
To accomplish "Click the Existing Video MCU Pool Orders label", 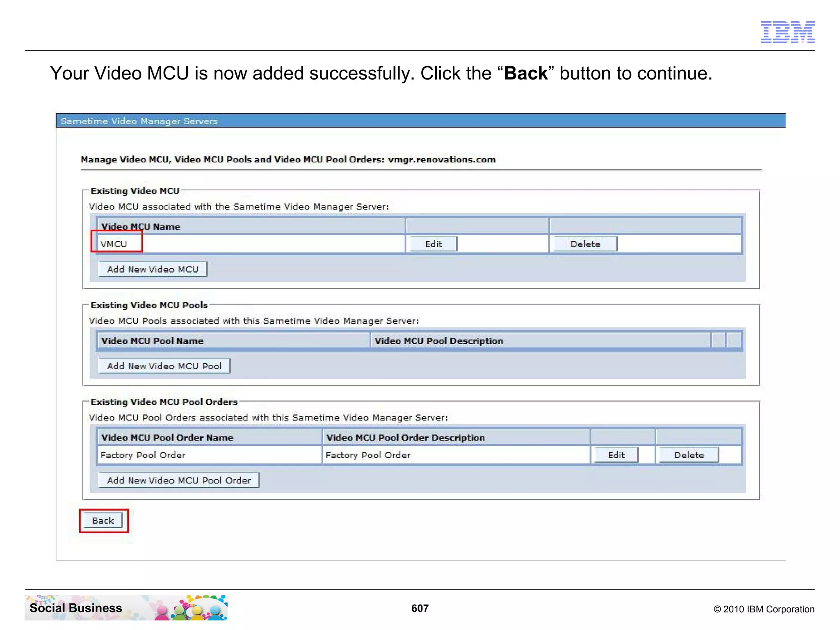I will [164, 402].
